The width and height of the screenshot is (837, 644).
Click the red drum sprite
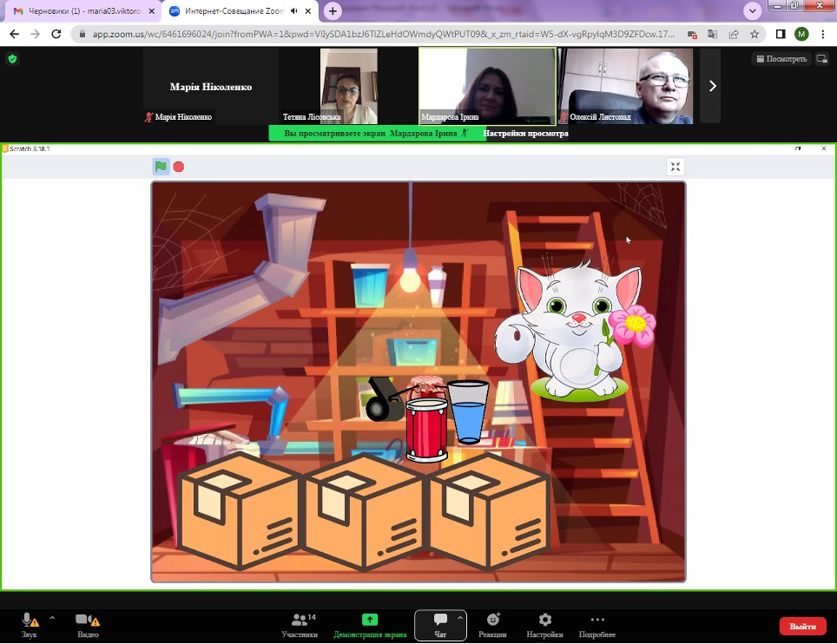click(x=426, y=430)
